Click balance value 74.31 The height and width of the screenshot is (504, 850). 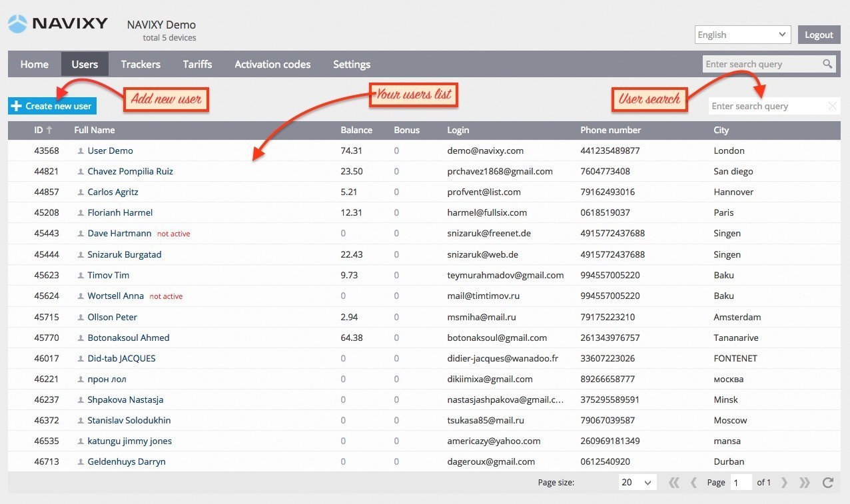tap(352, 150)
